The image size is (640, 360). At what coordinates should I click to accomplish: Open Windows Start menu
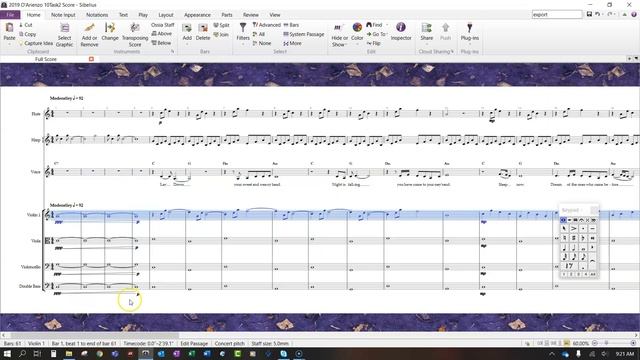(x=7, y=353)
